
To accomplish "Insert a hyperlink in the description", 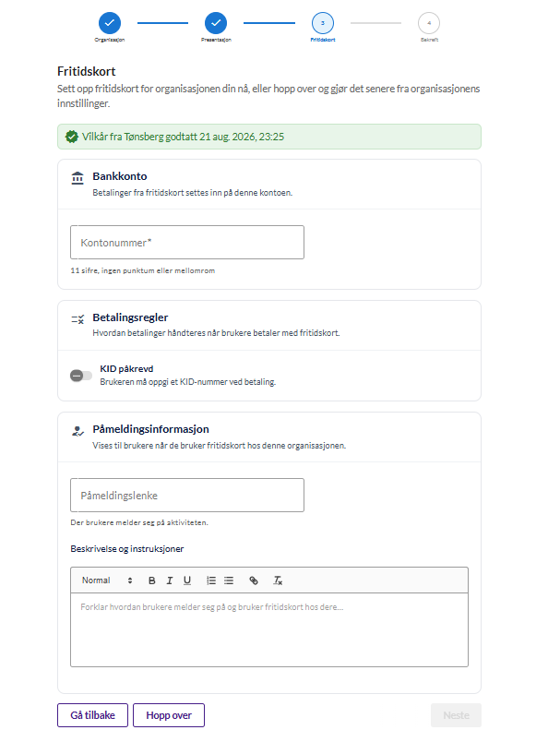I will 254,580.
